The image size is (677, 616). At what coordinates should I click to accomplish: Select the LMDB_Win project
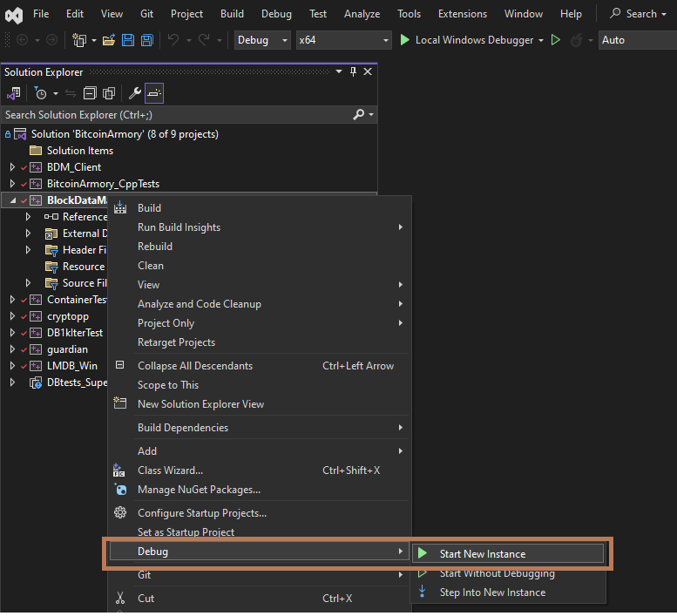(72, 366)
